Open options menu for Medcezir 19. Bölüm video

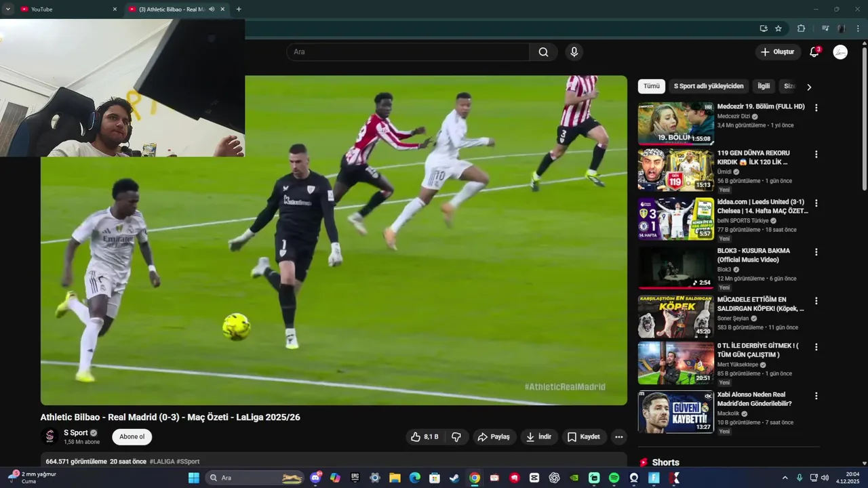[816, 108]
